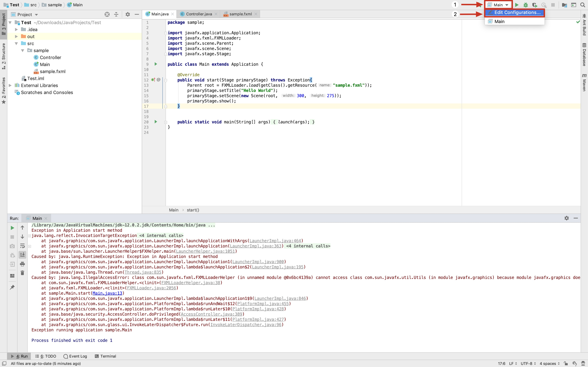588x367 pixels.
Task: Disable scroll to end in console
Action: pyautogui.click(x=22, y=255)
